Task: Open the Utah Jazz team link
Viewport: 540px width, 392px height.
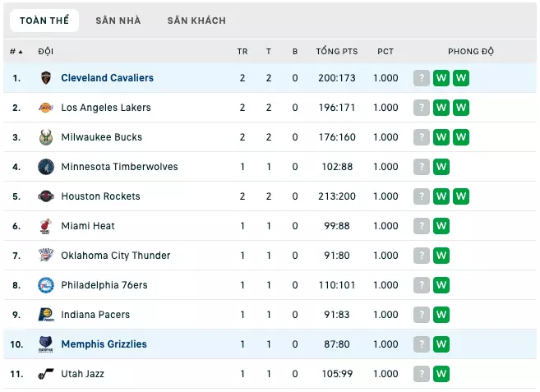Action: coord(83,374)
